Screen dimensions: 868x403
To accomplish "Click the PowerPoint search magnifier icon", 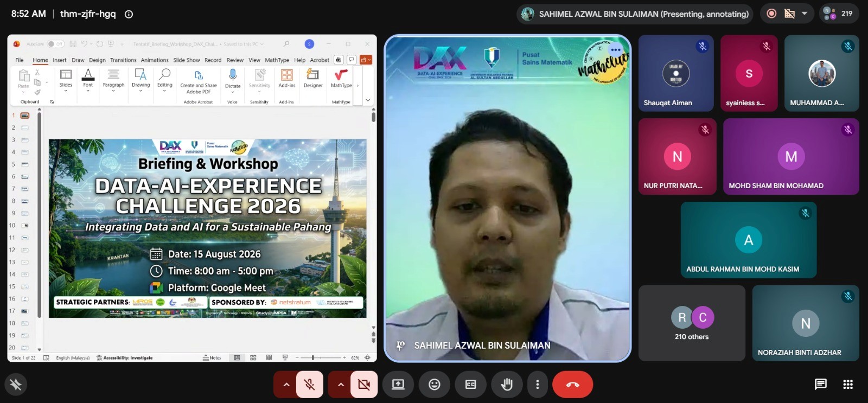I will [286, 44].
